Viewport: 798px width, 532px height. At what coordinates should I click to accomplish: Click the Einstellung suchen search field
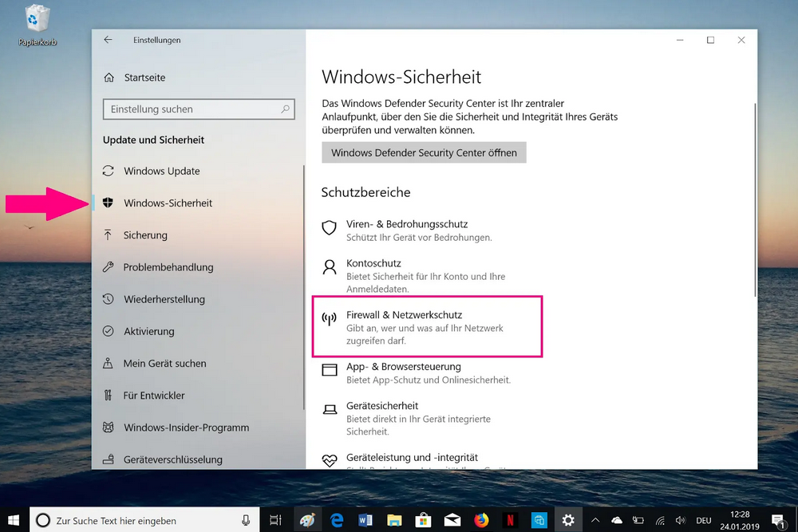[192, 109]
